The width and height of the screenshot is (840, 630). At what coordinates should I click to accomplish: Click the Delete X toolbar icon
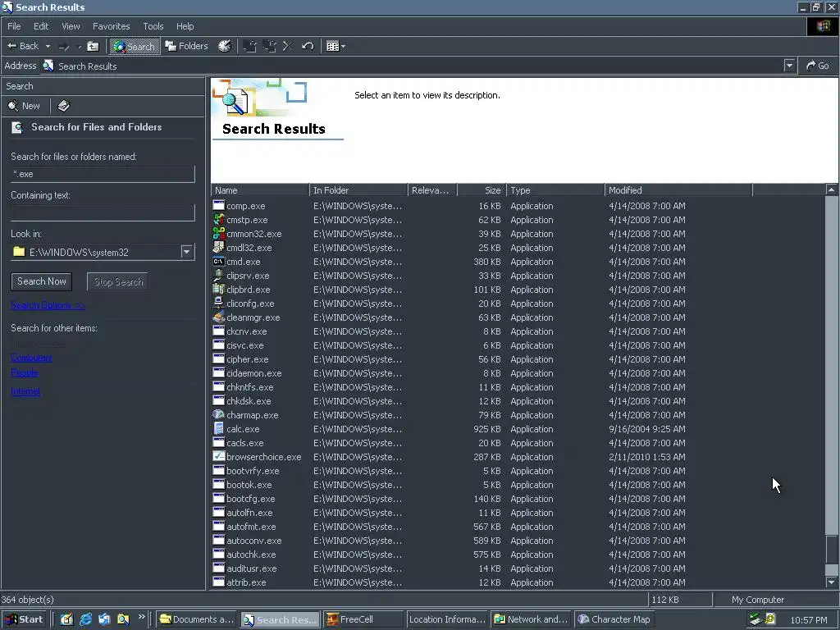coord(288,46)
